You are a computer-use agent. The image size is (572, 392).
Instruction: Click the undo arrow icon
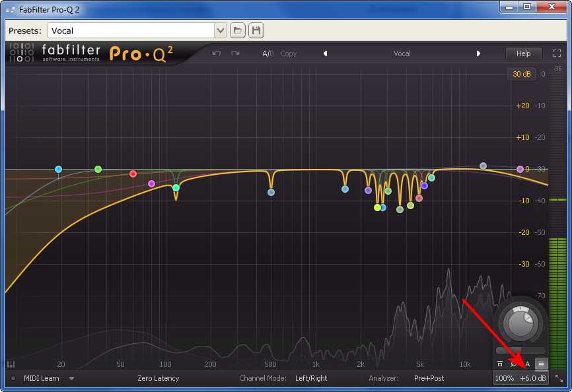click(x=216, y=53)
